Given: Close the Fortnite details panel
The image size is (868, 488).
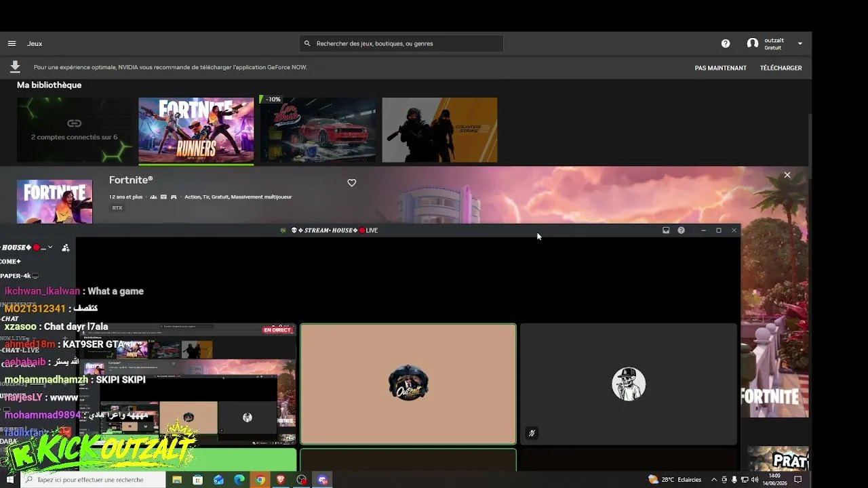Looking at the screenshot, I should (x=787, y=175).
